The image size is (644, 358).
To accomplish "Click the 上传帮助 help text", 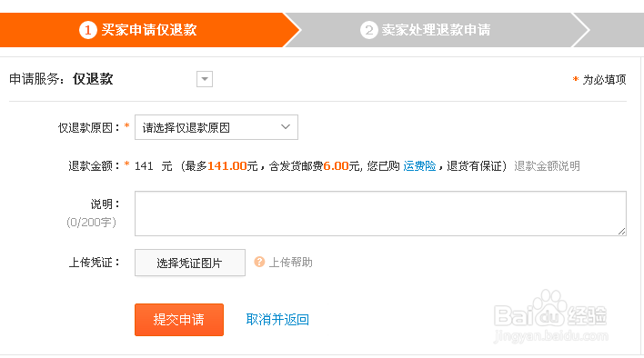I will (291, 262).
